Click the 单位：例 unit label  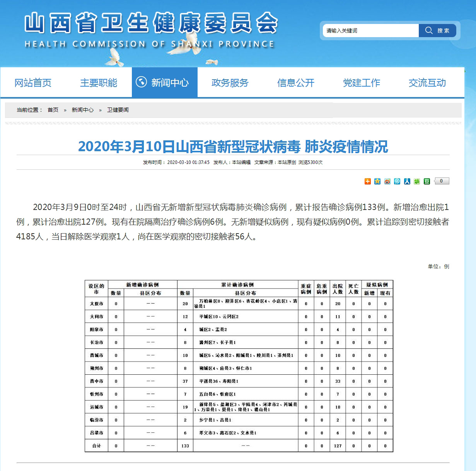[438, 266]
